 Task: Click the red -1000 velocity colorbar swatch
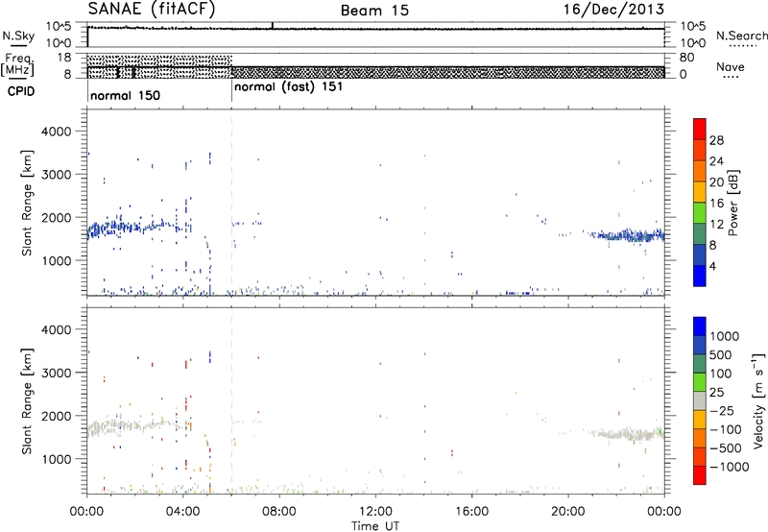[700, 475]
